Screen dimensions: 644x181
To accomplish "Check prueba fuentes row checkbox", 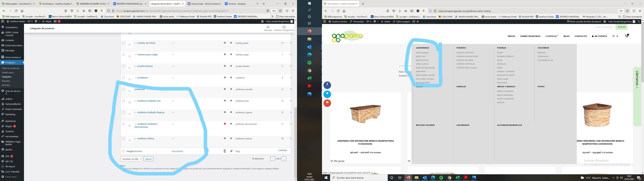I will click(123, 66).
